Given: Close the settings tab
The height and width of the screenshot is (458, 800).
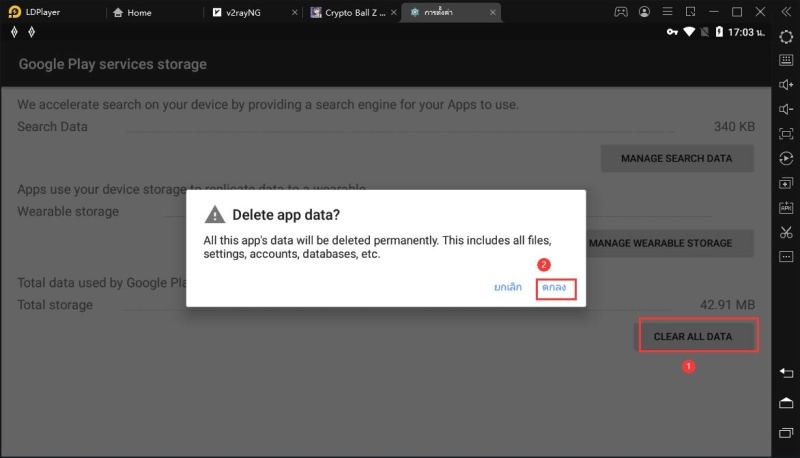Looking at the screenshot, I should click(x=492, y=12).
